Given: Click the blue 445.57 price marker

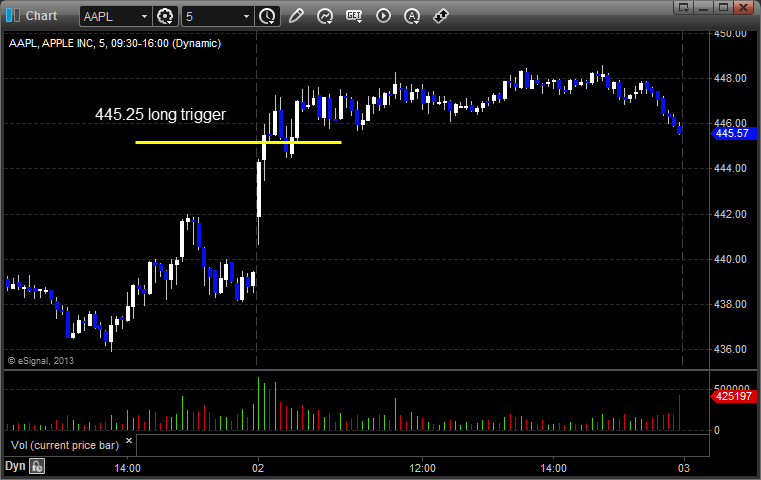Looking at the screenshot, I should click(x=734, y=133).
